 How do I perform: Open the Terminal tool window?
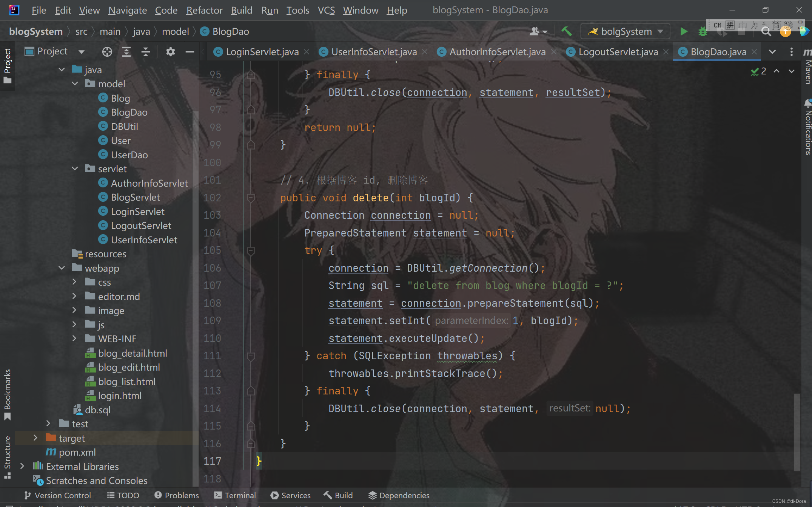[x=235, y=495]
